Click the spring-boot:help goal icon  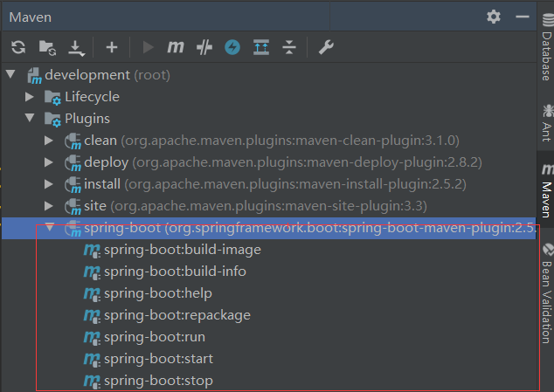point(92,294)
